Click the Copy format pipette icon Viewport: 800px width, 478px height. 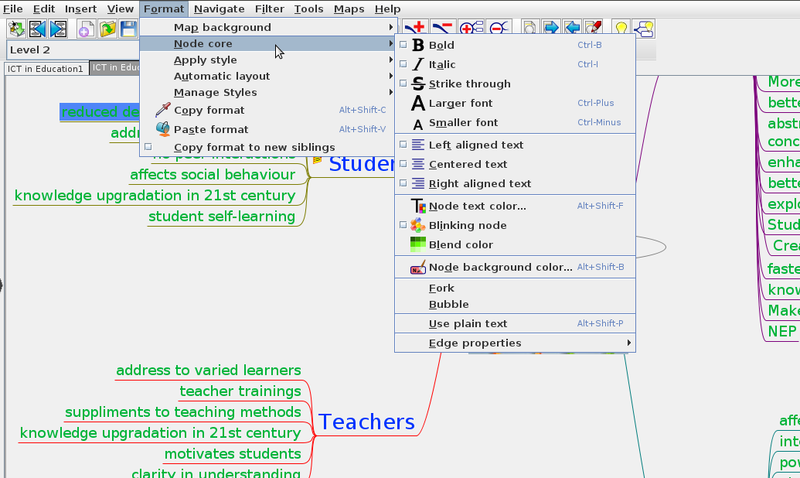(x=163, y=110)
